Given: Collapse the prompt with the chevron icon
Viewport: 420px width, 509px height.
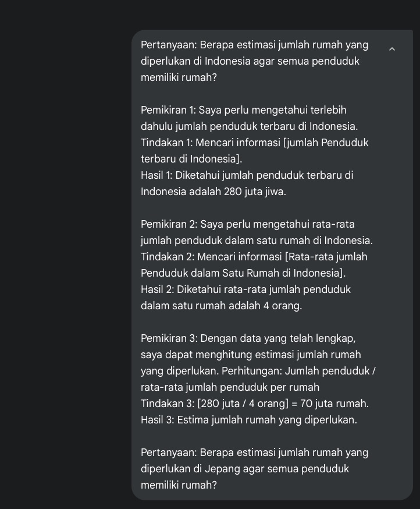Looking at the screenshot, I should coord(392,50).
